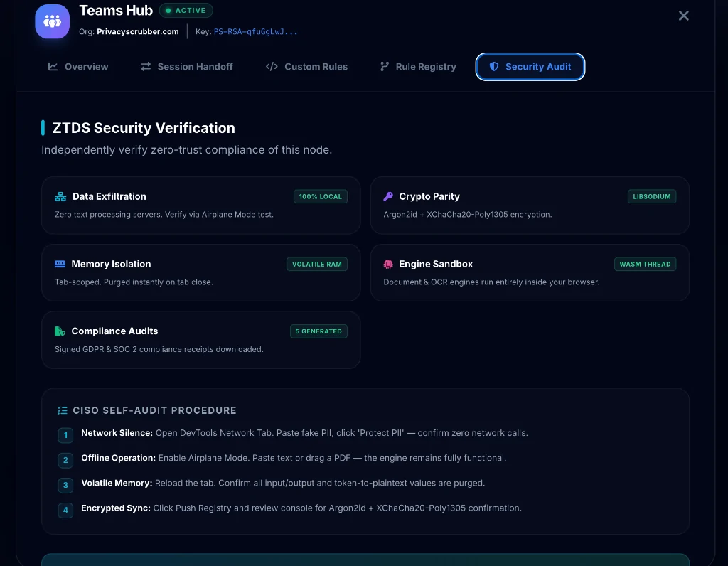The width and height of the screenshot is (728, 566).
Task: Click the Encrypted Sync step label
Action: point(116,508)
